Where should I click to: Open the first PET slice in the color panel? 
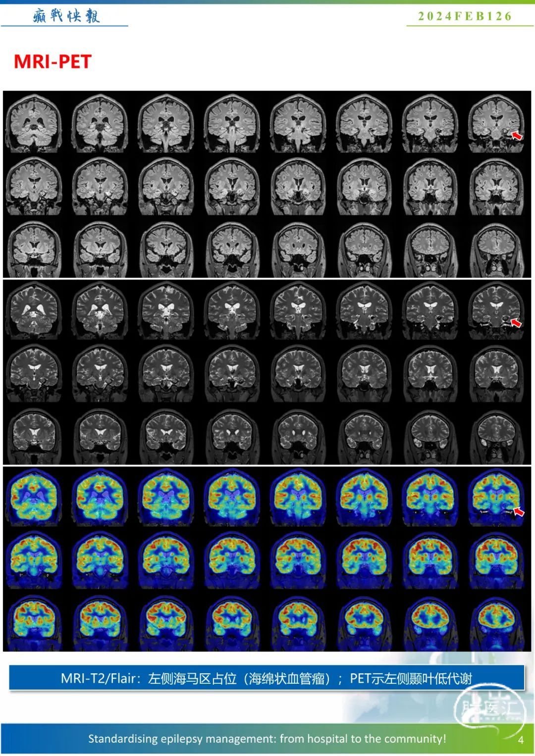pyautogui.click(x=34, y=498)
